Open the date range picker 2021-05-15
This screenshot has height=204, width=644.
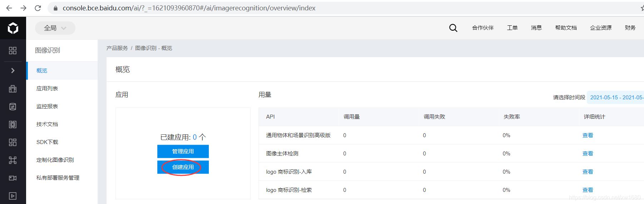(616, 97)
